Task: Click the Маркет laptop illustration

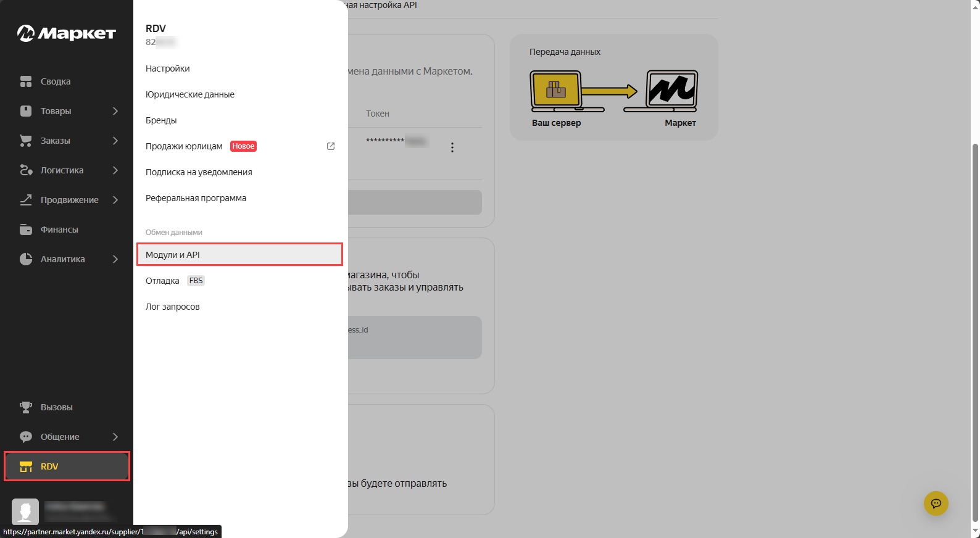Action: 660,91
